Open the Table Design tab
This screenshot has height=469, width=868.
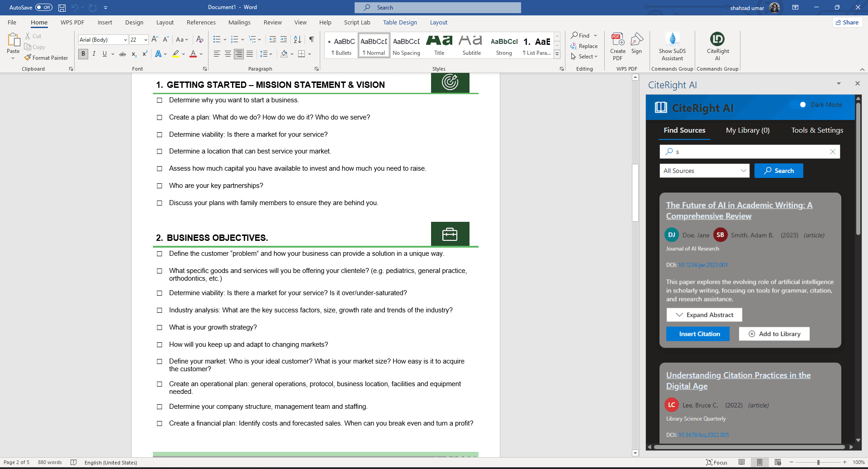click(400, 22)
